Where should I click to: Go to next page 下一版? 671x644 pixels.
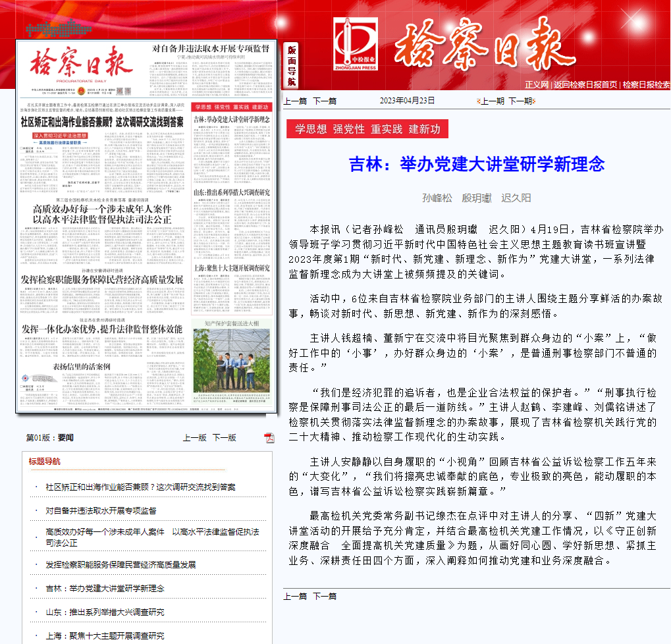[x=224, y=437]
